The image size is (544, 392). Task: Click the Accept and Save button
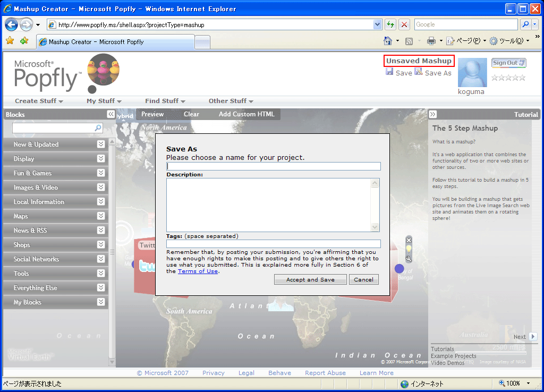click(x=310, y=279)
